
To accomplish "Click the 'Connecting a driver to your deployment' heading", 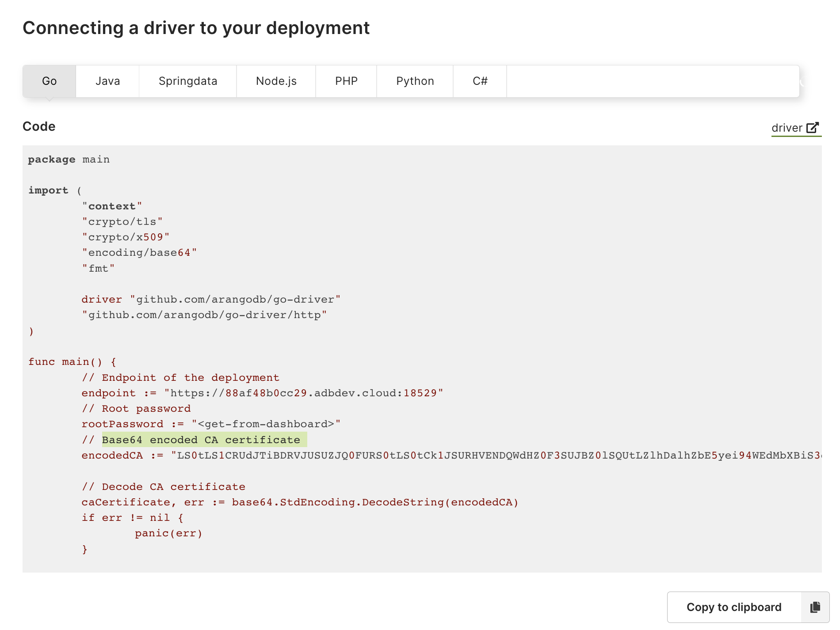I will (196, 28).
